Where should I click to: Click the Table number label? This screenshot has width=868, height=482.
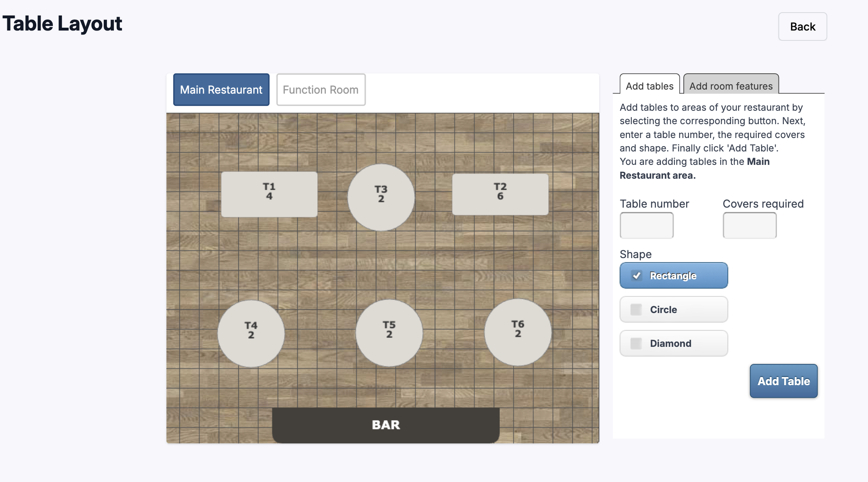coord(654,204)
